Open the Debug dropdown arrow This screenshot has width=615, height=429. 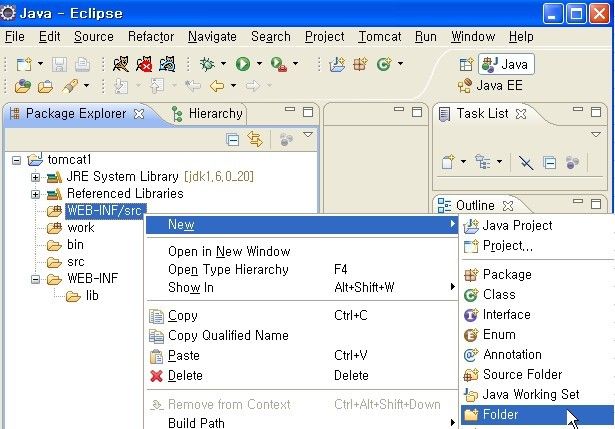pos(223,64)
